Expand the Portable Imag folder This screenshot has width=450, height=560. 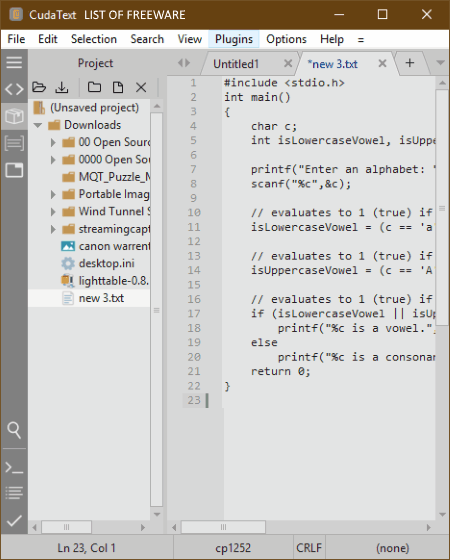[x=53, y=194]
